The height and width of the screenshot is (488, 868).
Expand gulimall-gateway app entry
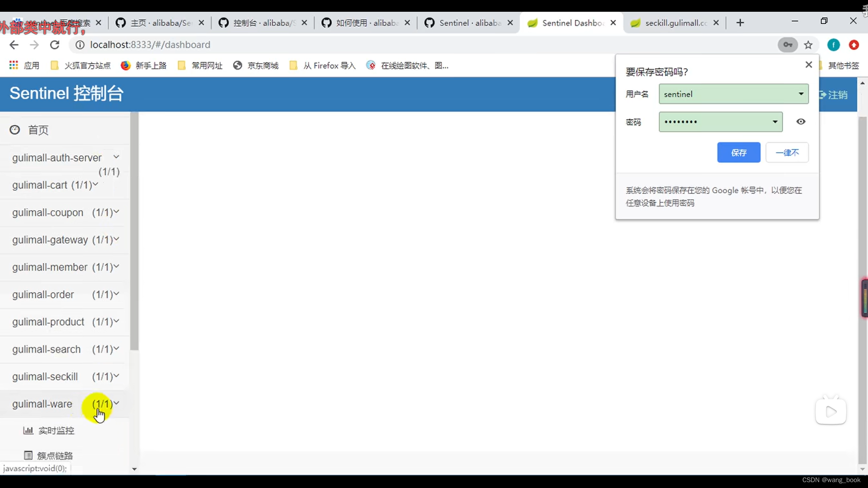[x=65, y=240]
